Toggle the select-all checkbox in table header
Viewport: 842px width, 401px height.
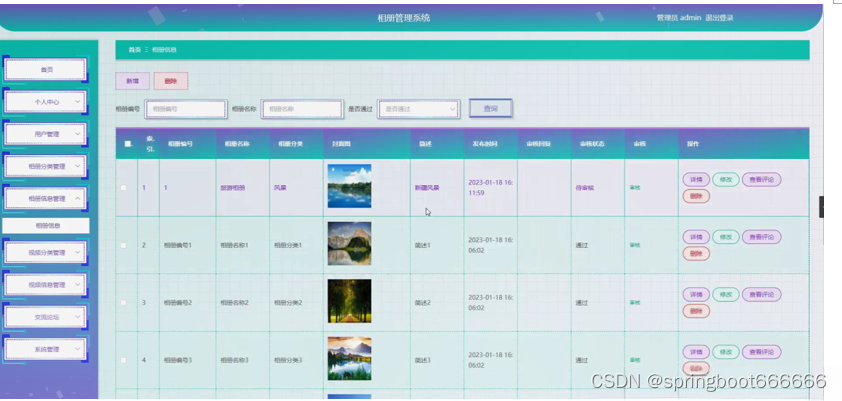128,144
